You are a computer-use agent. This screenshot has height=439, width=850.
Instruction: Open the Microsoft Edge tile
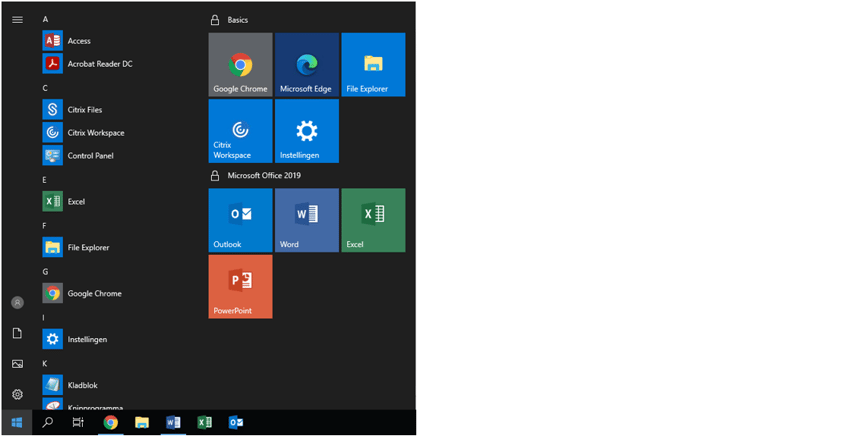(x=307, y=64)
